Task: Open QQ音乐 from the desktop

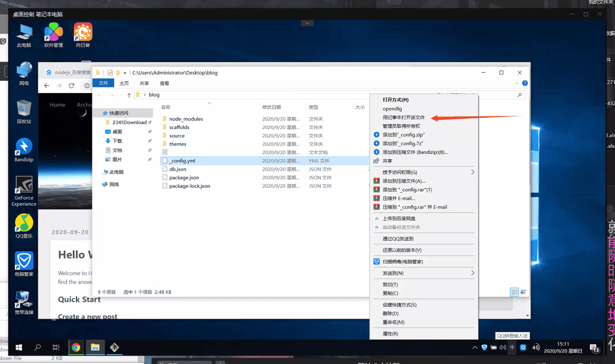Action: (24, 224)
